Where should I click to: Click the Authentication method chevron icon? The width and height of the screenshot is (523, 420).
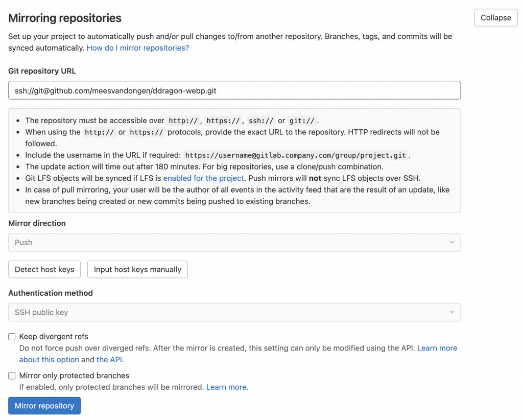point(451,312)
